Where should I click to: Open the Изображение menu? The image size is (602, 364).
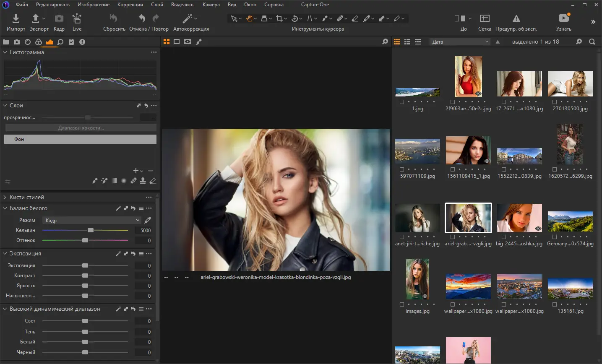coord(93,5)
